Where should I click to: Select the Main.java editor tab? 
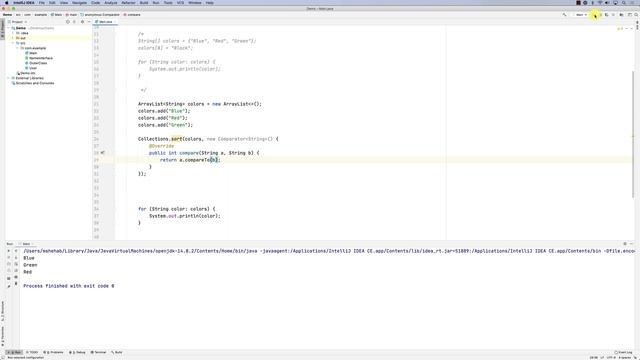click(x=105, y=22)
